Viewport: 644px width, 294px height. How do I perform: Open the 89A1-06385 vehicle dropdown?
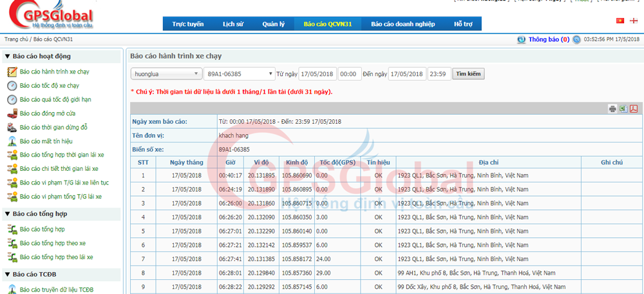pyautogui.click(x=239, y=73)
